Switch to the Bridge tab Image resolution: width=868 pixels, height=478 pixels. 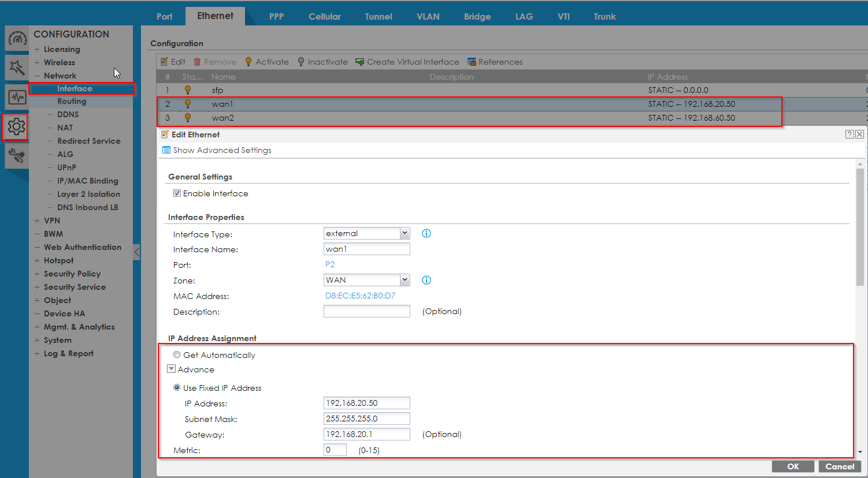coord(477,17)
